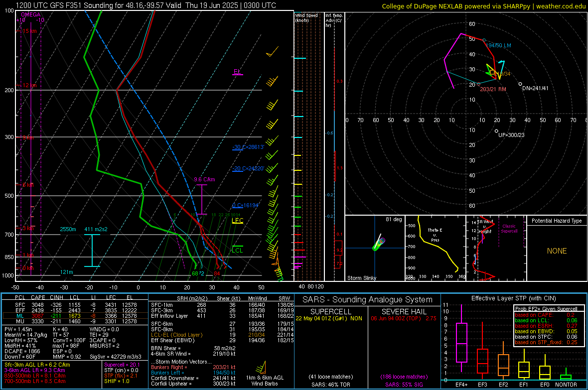Select the '203/21 RM' hodograph label
The height and width of the screenshot is (390, 588).
click(493, 89)
